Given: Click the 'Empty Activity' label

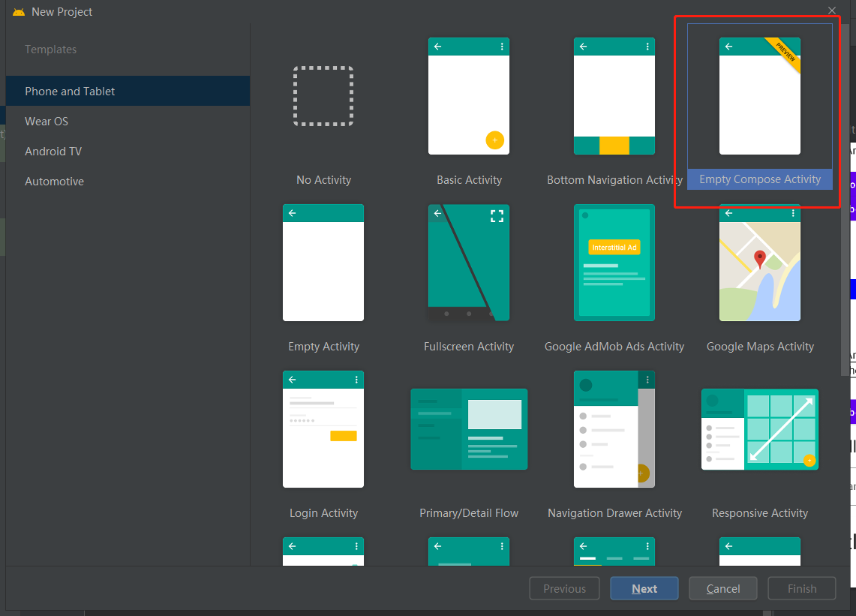Looking at the screenshot, I should click(x=324, y=346).
